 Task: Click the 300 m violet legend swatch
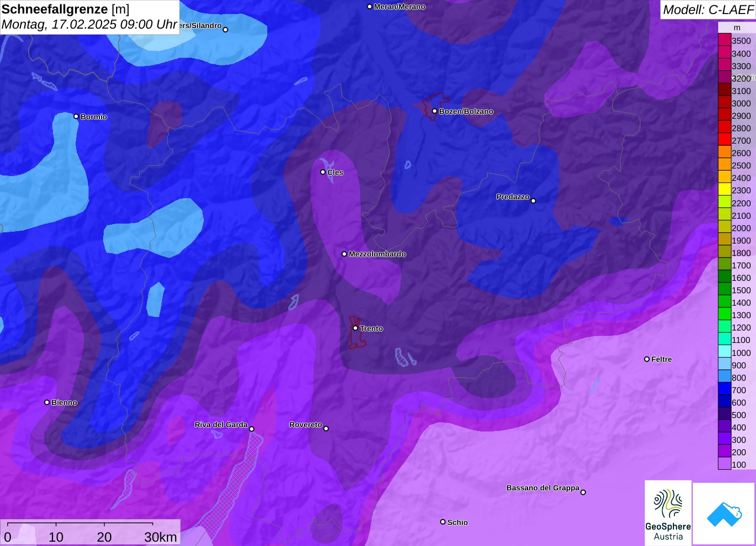coord(725,439)
